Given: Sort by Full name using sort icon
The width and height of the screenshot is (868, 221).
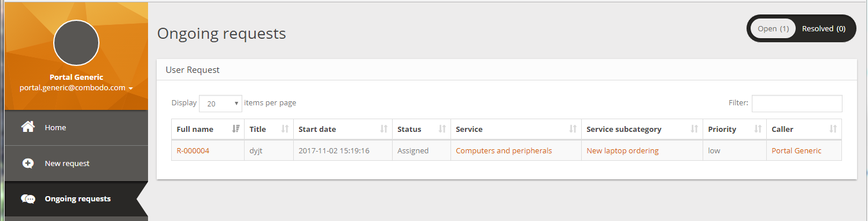Looking at the screenshot, I should pyautogui.click(x=235, y=129).
